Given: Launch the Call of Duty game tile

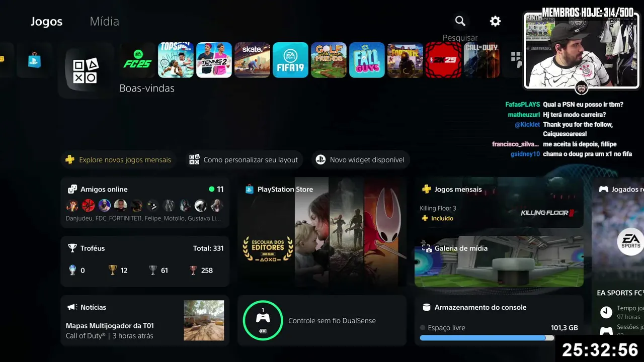Looking at the screenshot, I should click(481, 60).
